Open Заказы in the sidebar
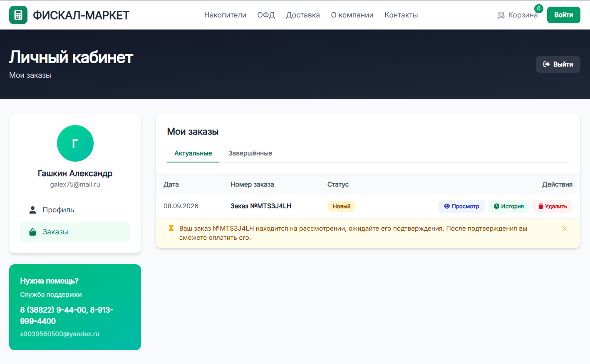The image size is (590, 364). [x=75, y=232]
